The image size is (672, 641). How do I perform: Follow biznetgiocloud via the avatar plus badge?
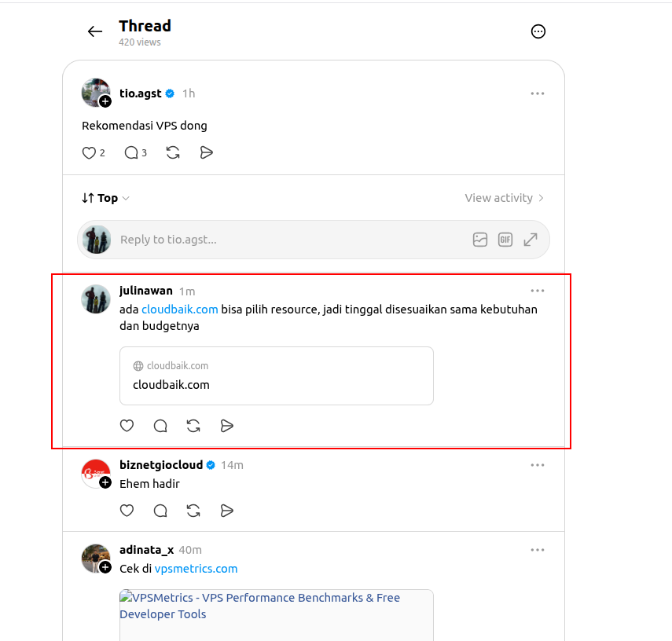[x=105, y=482]
